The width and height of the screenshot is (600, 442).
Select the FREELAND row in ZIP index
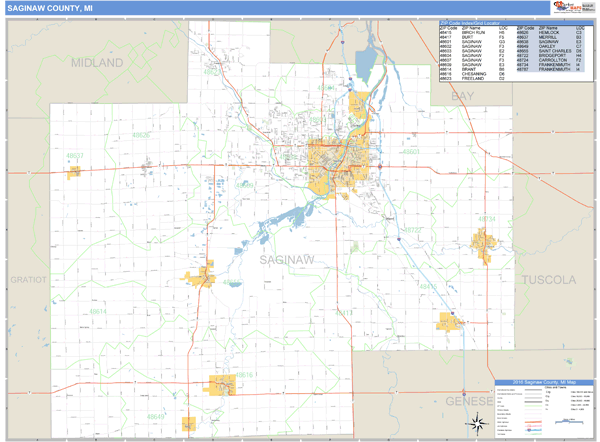(473, 78)
